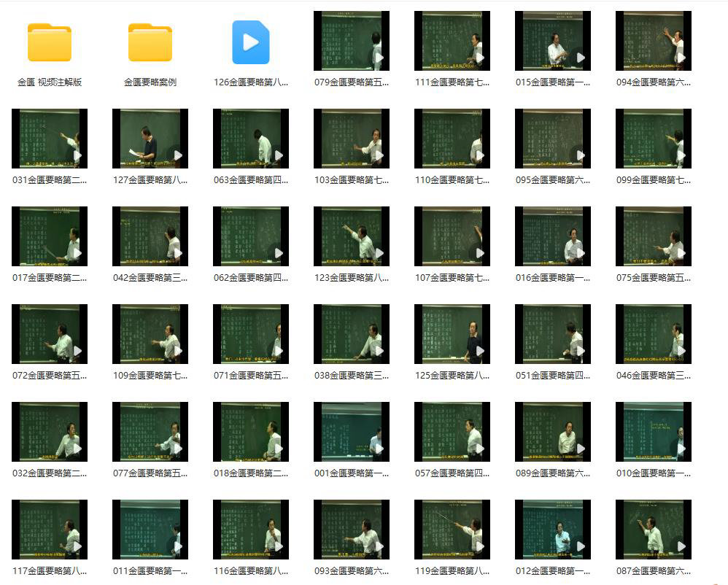Select the 123金匮要略第八 video thumbnail
The width and height of the screenshot is (728, 585).
click(352, 236)
